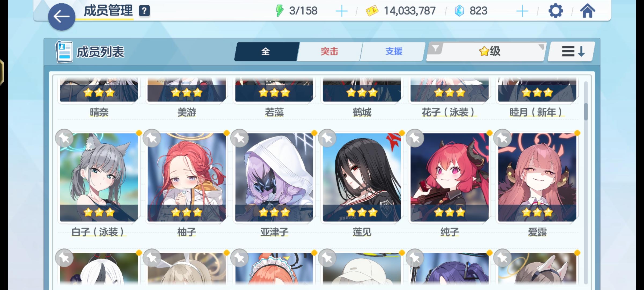Click the member list vertical scrollbar

pos(586,183)
